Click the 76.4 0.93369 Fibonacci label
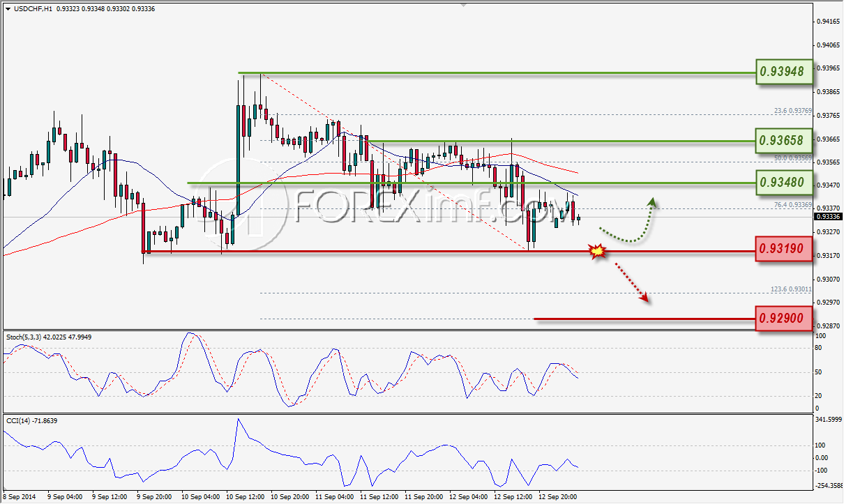Image resolution: width=844 pixels, height=504 pixels. (792, 205)
